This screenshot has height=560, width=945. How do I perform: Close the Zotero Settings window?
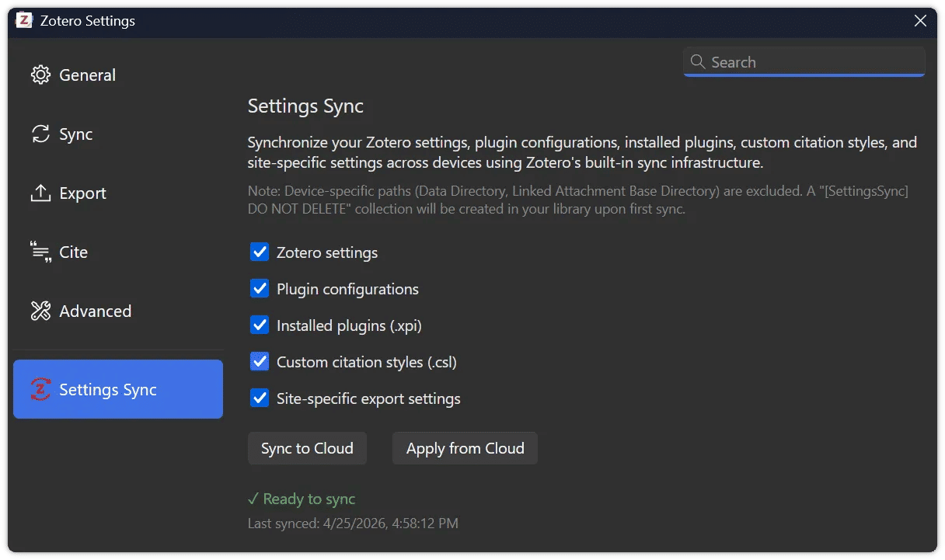pos(920,21)
